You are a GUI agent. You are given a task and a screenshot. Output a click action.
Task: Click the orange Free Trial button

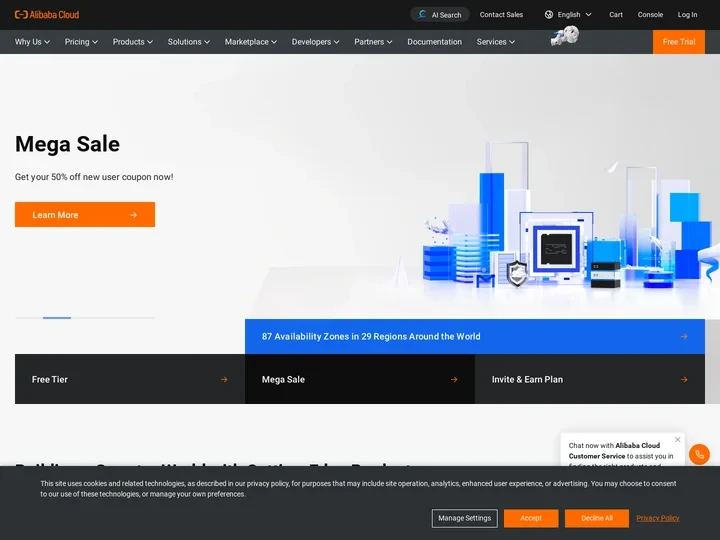pyautogui.click(x=679, y=42)
